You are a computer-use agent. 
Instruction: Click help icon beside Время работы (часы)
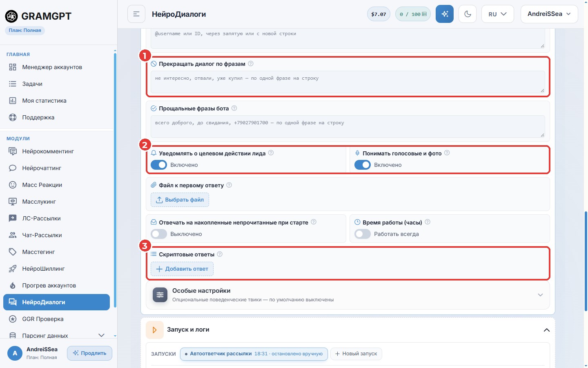(x=428, y=222)
